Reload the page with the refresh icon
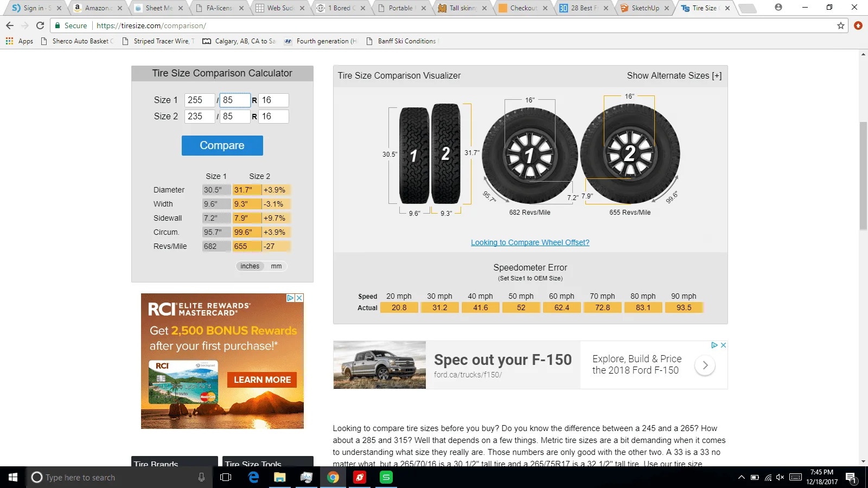Screen dimensions: 868x488 click(x=40, y=25)
